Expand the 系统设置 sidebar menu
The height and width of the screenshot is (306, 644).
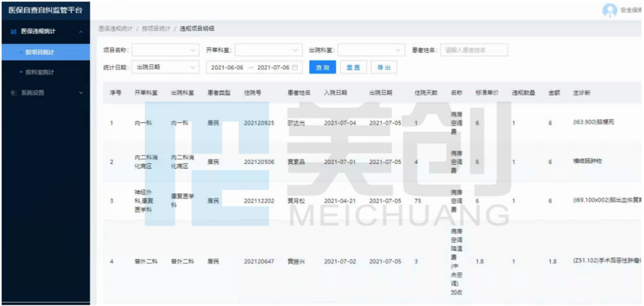click(80, 92)
